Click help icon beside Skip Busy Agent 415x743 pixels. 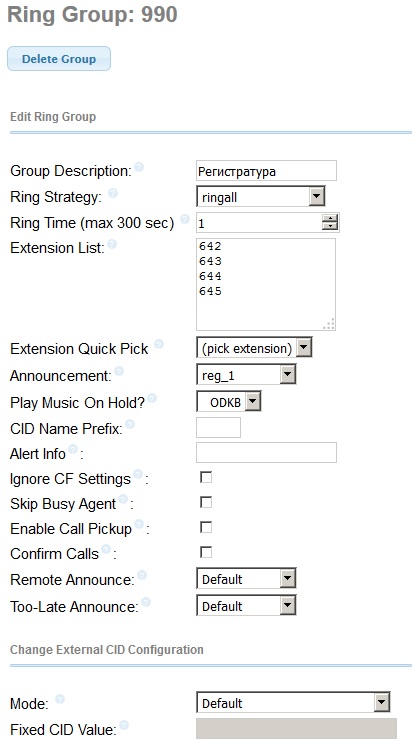click(123, 499)
